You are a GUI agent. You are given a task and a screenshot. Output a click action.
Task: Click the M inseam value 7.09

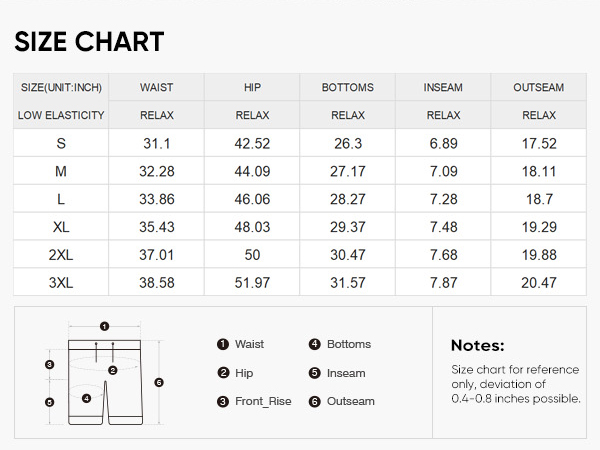[443, 171]
